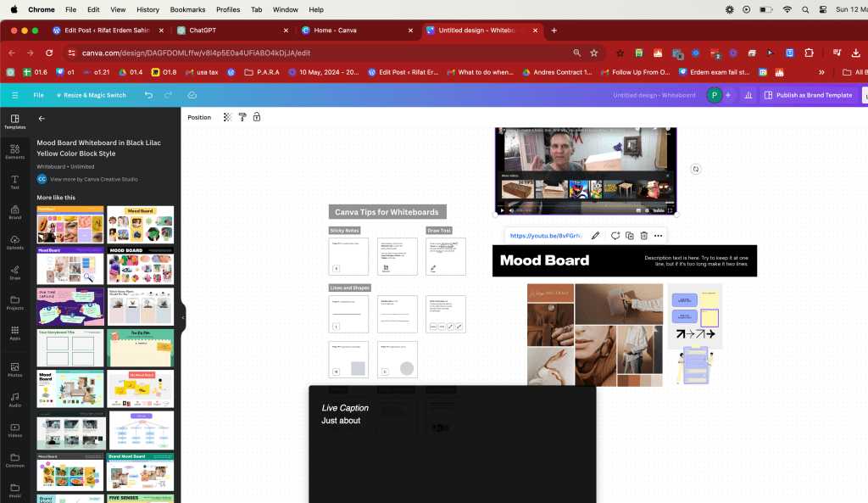Viewport: 868px width, 503px height.
Task: Add a comment on the embedded video
Action: pyautogui.click(x=615, y=236)
